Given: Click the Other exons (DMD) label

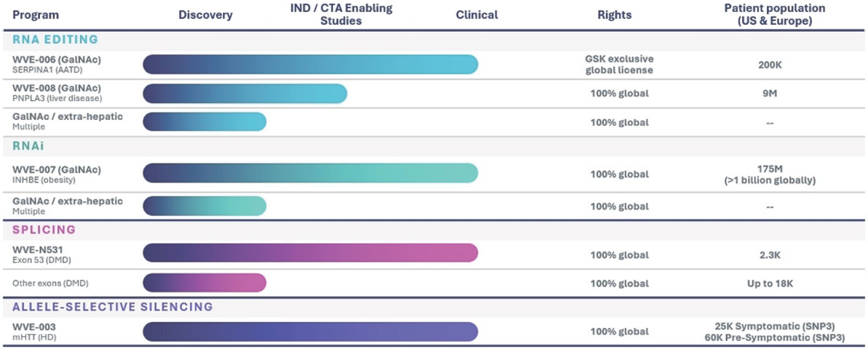Looking at the screenshot, I should click(x=50, y=283).
